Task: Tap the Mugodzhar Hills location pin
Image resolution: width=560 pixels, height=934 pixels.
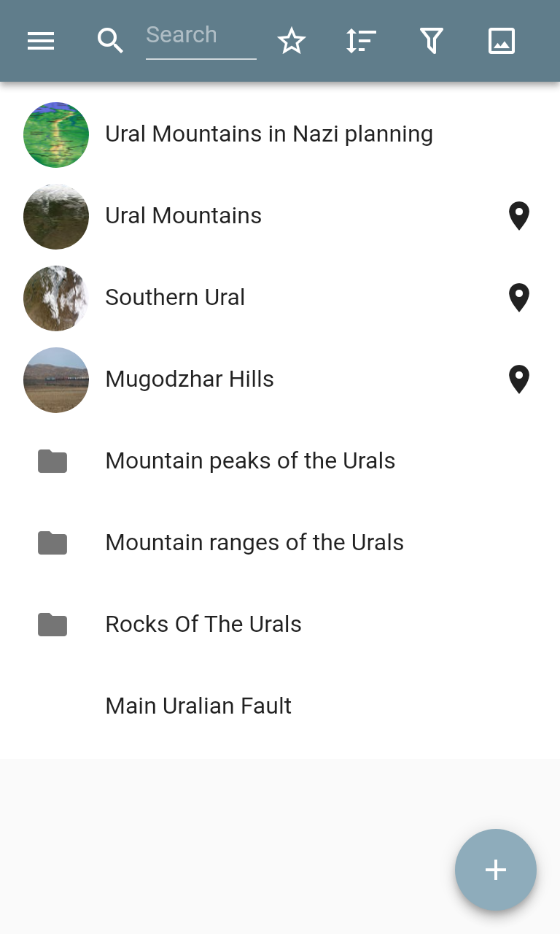Action: [x=518, y=379]
